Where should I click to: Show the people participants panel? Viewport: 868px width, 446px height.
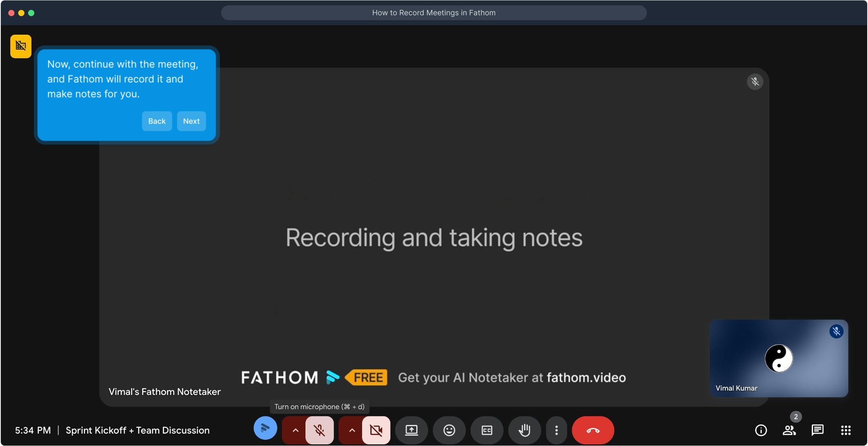[x=789, y=430]
